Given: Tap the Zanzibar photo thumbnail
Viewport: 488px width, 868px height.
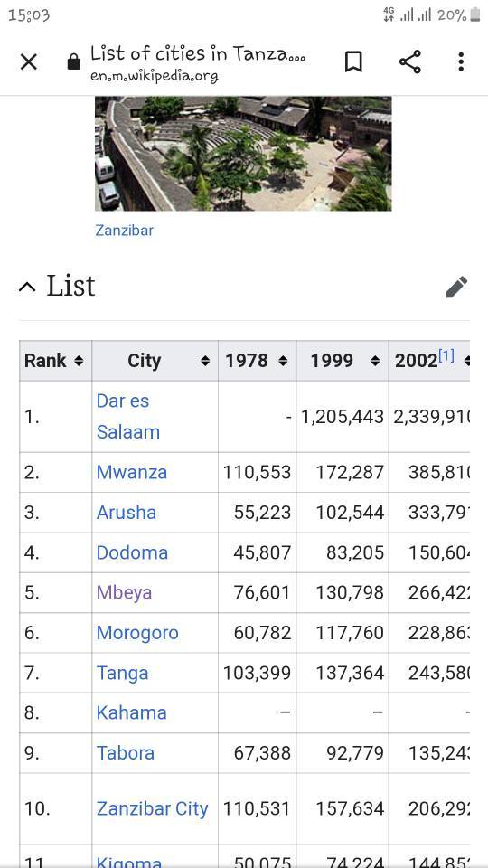Looking at the screenshot, I should (243, 154).
